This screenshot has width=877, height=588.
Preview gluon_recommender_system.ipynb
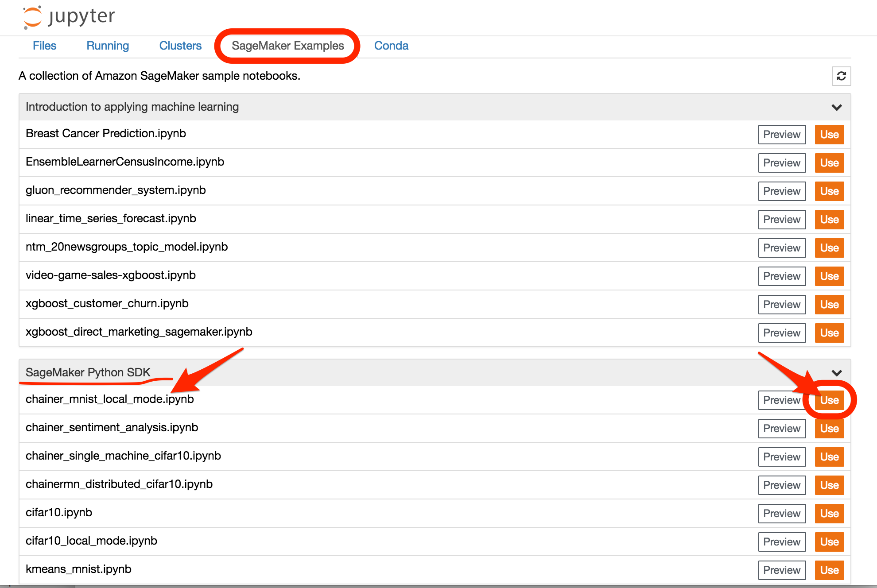[781, 191]
